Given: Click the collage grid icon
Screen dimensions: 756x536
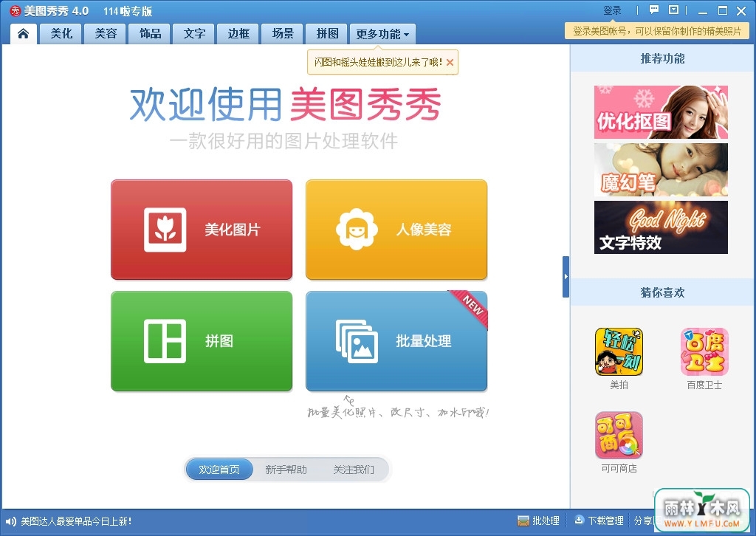Looking at the screenshot, I should [x=165, y=341].
